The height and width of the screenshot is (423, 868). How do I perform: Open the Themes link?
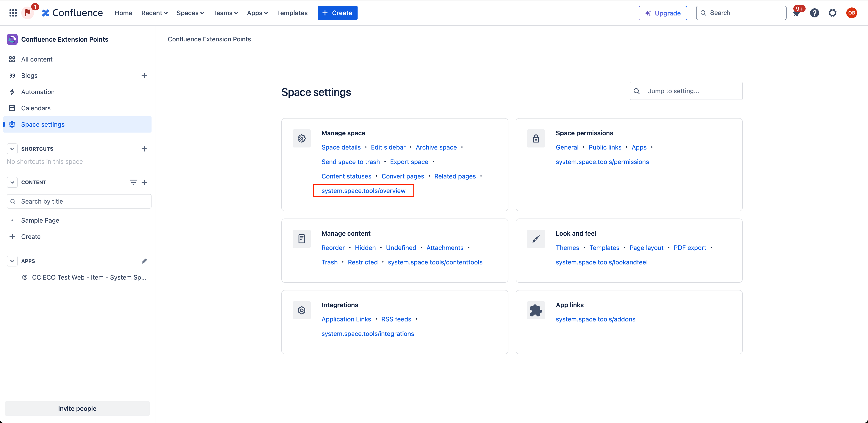coord(567,247)
